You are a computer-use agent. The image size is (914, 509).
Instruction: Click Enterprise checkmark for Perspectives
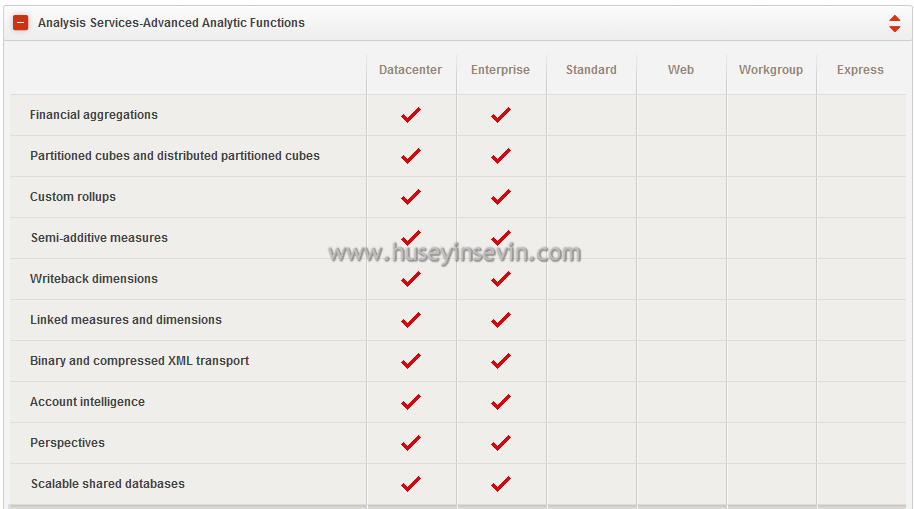tap(501, 443)
